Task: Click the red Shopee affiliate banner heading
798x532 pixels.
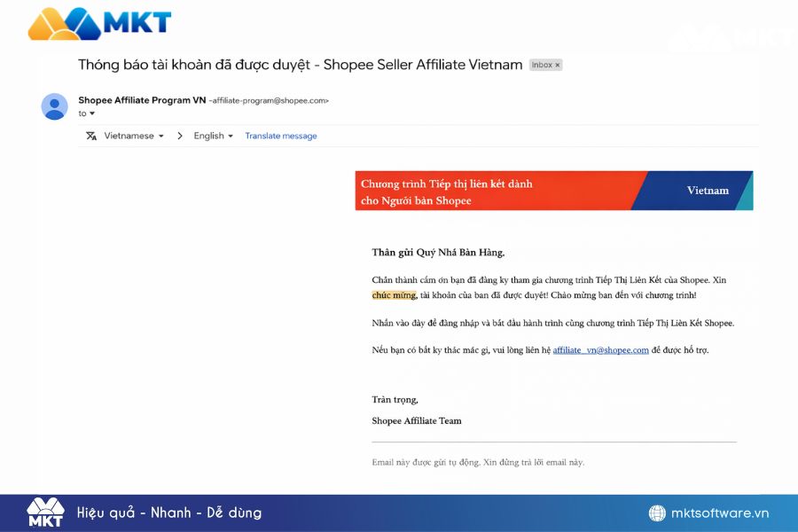Action: tap(447, 192)
